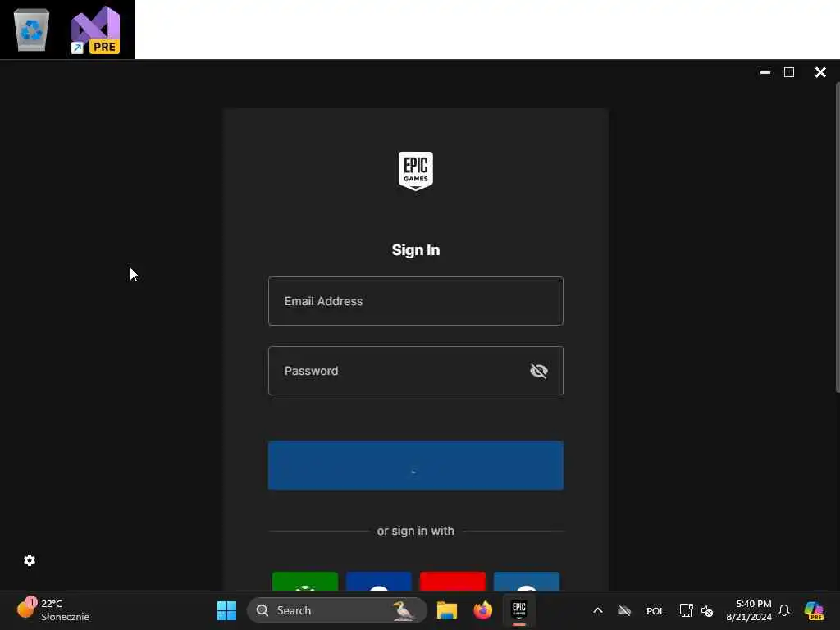Image resolution: width=840 pixels, height=630 pixels.
Task: Click the OneDrive cloud tray icon
Action: 624,610
